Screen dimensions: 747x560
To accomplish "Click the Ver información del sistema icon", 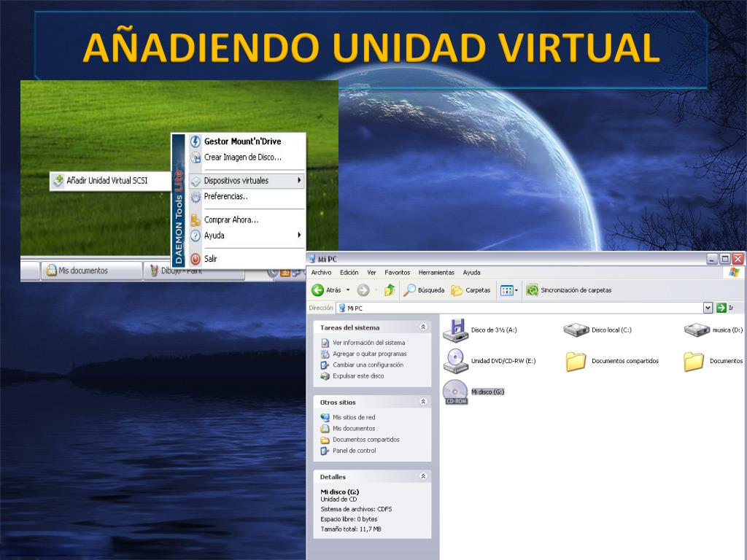I will click(x=325, y=343).
